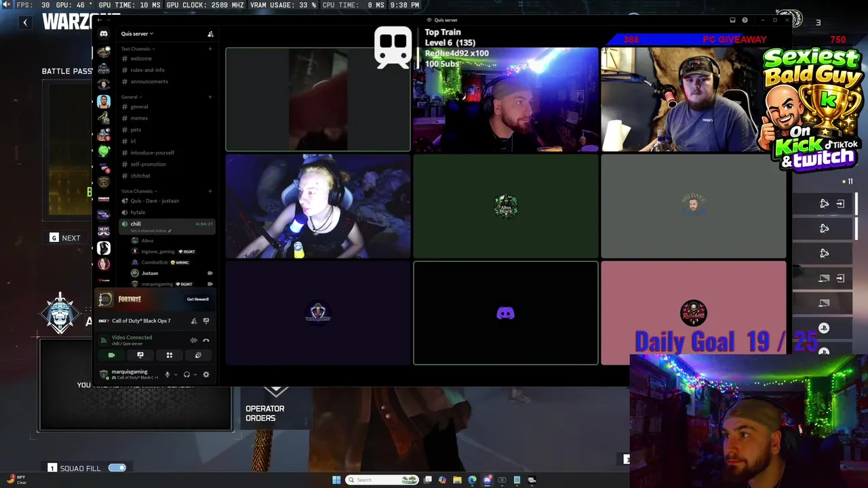The image size is (868, 488).
Task: Collapse the Voice Channels category
Action: coord(138,191)
